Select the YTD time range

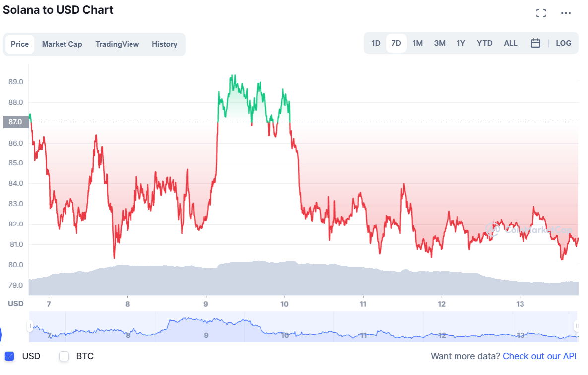pyautogui.click(x=484, y=43)
